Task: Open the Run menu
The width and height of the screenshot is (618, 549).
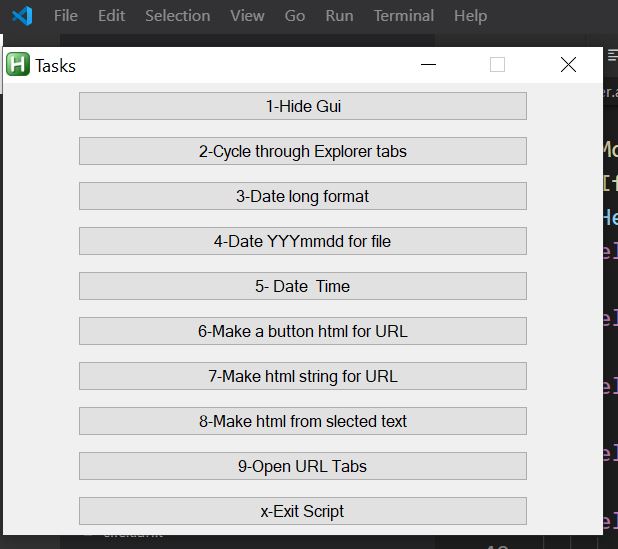Action: [x=339, y=16]
